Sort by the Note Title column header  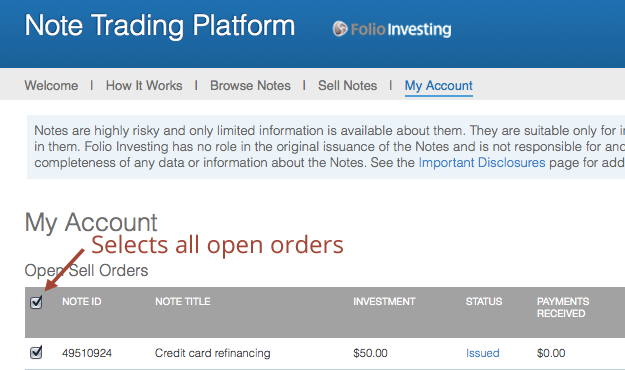click(x=183, y=301)
